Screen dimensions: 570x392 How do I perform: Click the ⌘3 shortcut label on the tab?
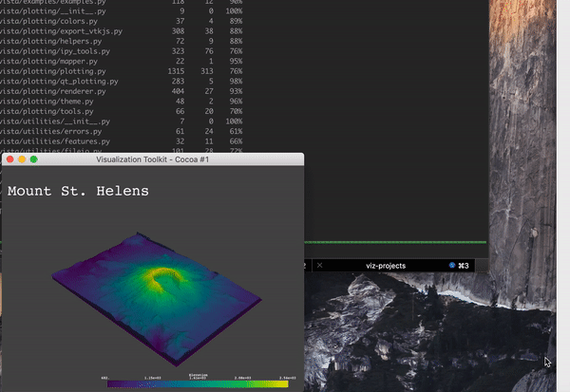pyautogui.click(x=464, y=266)
